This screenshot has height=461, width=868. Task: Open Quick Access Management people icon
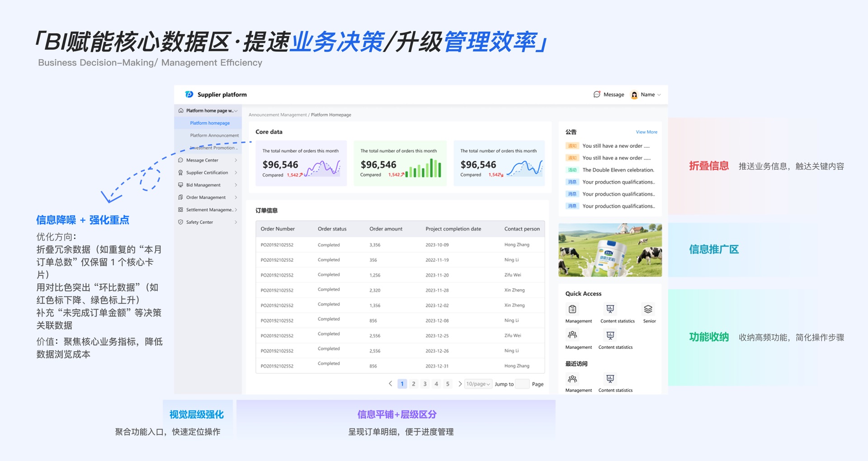pyautogui.click(x=572, y=335)
